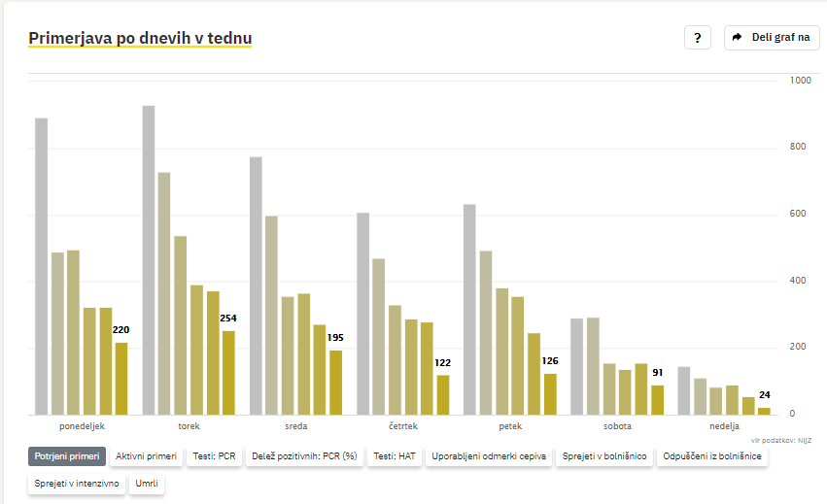
Task: Open the question mark help button
Action: click(x=697, y=38)
